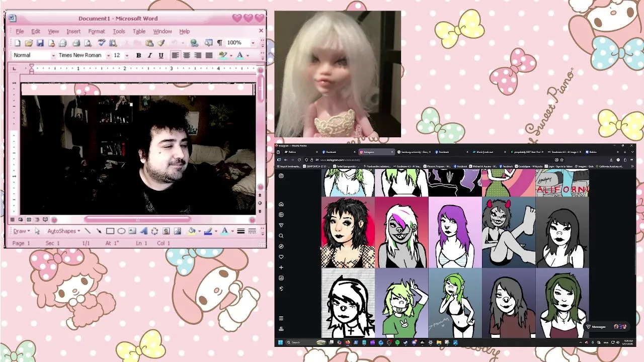Select the Arrow tool in Drawing toolbar

[x=99, y=231]
